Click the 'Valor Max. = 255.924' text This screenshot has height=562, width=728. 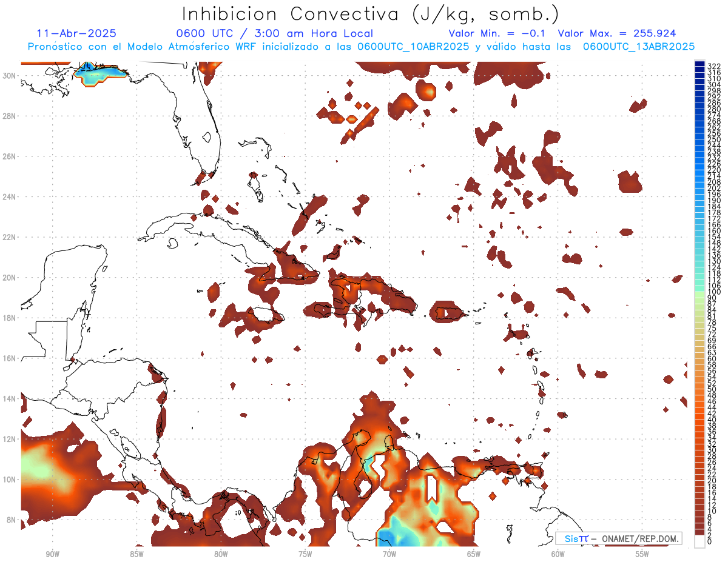click(617, 34)
